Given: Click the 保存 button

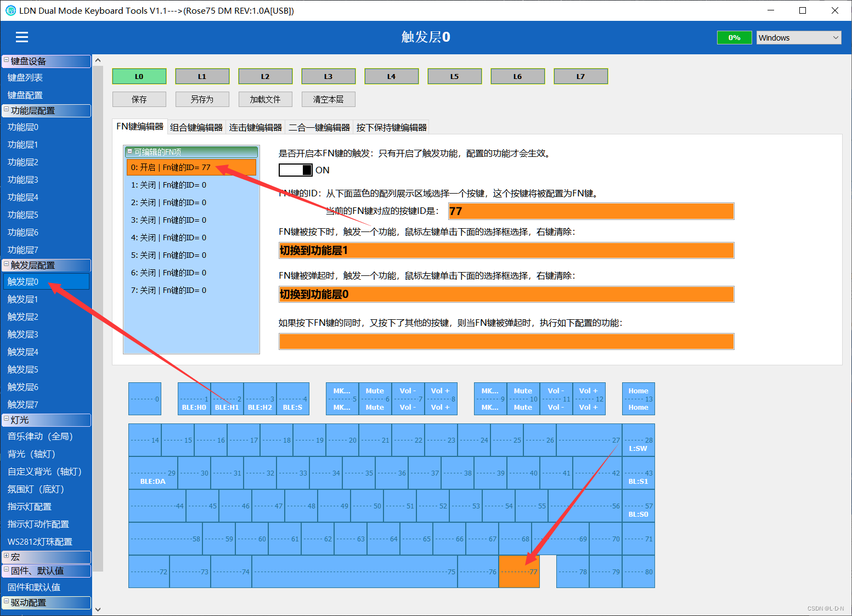Looking at the screenshot, I should tap(139, 99).
